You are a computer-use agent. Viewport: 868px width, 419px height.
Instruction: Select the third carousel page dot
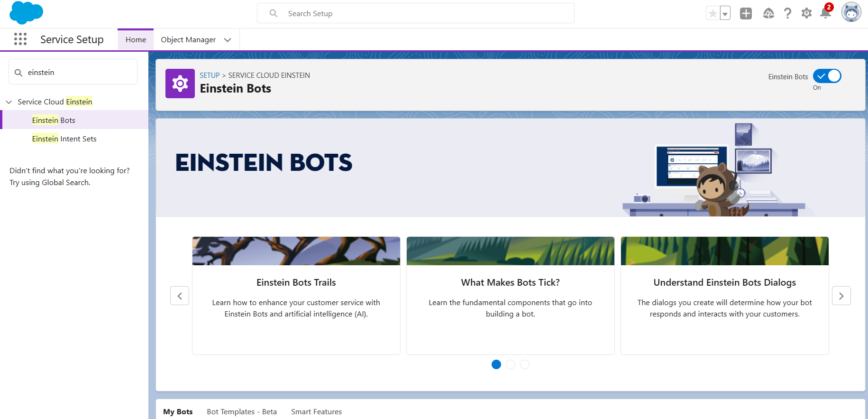point(525,364)
